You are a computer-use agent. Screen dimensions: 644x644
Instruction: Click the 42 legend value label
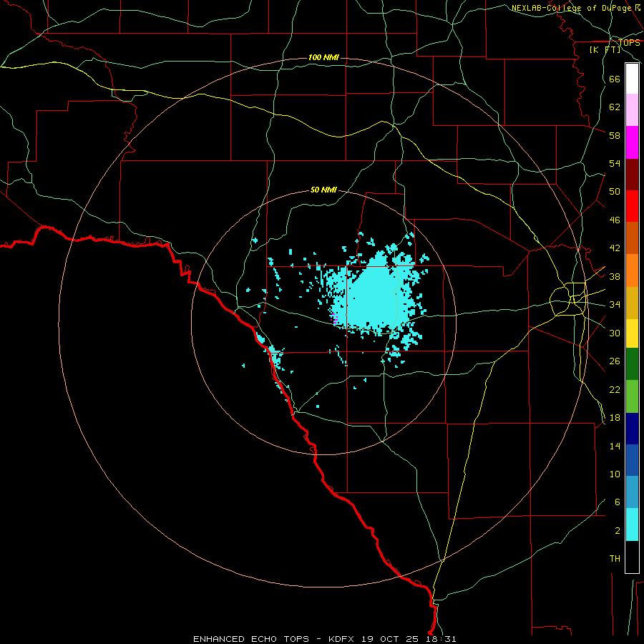tap(615, 248)
